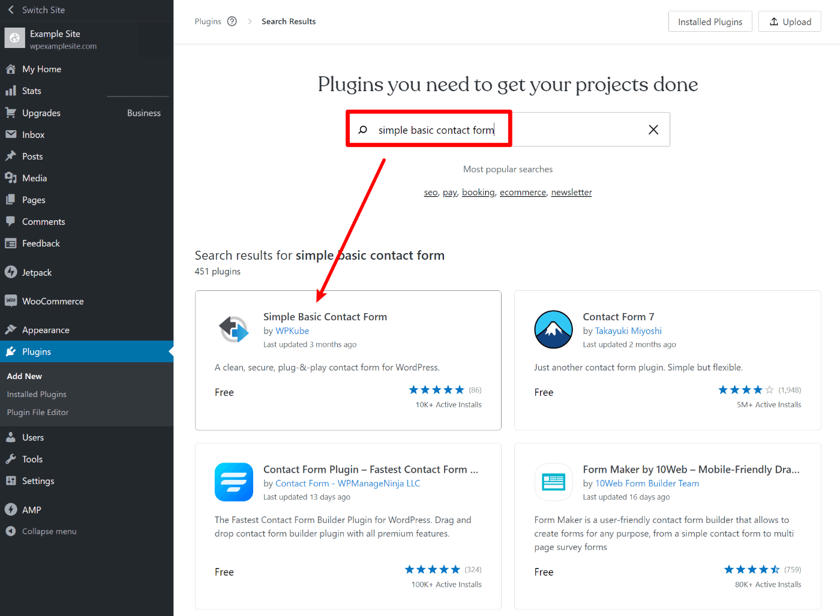Open the WPKube author link

tap(292, 330)
